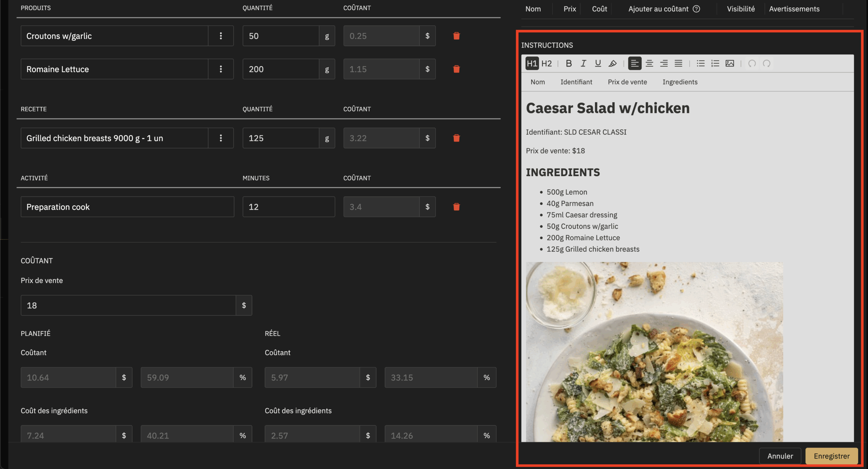Insert Identifiant placeholder tag
This screenshot has width=868, height=469.
[x=576, y=82]
